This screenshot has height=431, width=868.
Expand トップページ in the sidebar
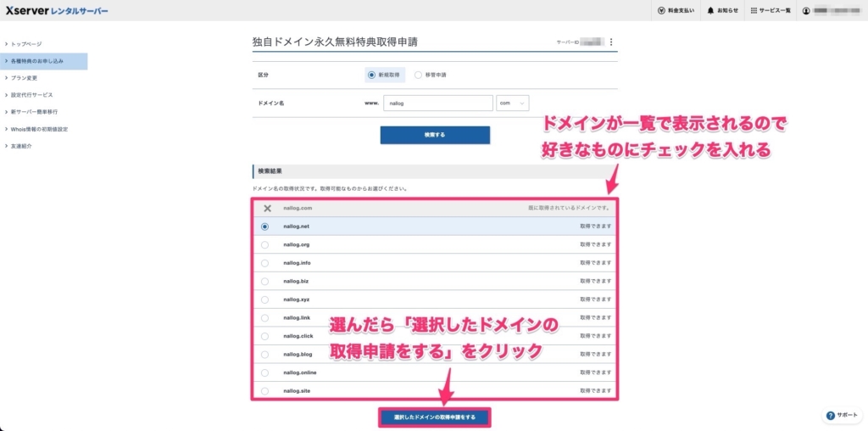[x=27, y=44]
